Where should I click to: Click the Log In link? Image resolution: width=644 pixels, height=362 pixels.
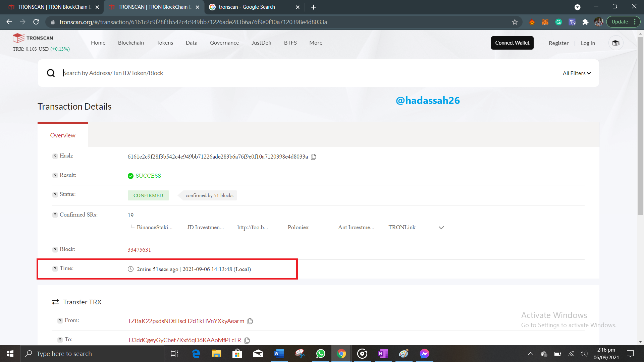[x=588, y=43]
